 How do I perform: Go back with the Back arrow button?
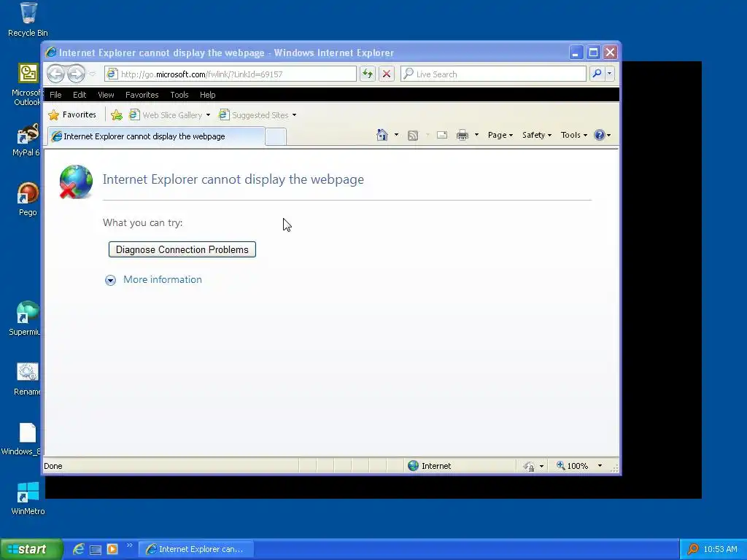[56, 74]
